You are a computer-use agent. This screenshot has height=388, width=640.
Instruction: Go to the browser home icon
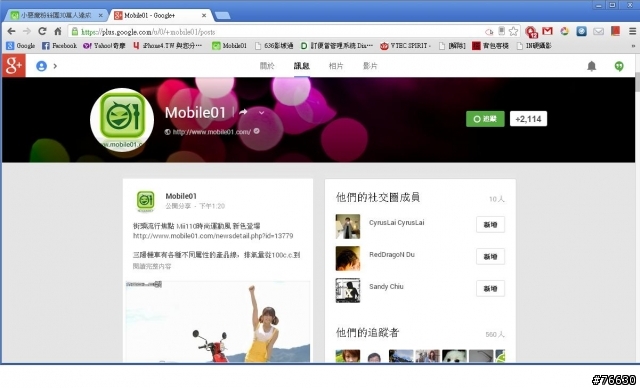(x=58, y=31)
